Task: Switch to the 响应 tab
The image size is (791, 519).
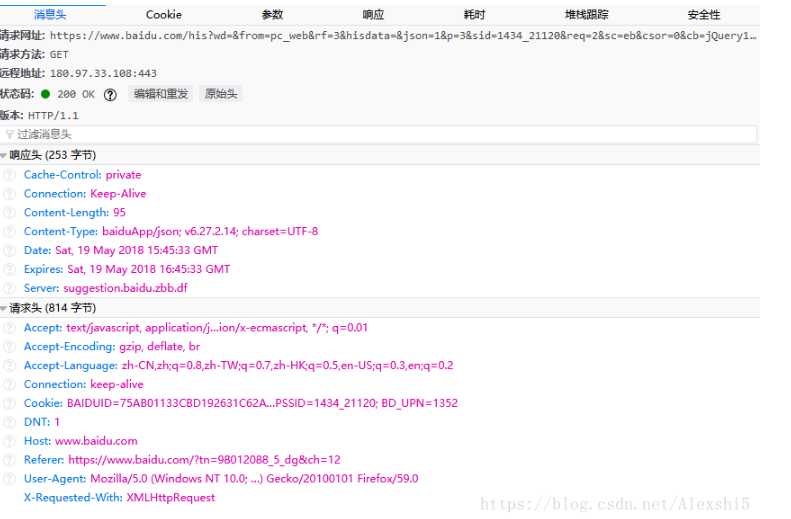Action: (373, 15)
